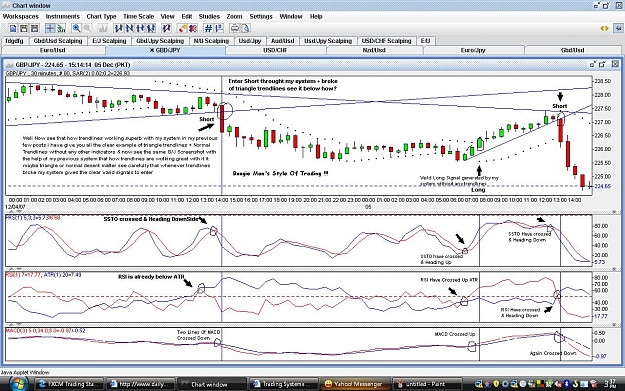
Task: Click the red eraser tool icon
Action: pos(182,28)
